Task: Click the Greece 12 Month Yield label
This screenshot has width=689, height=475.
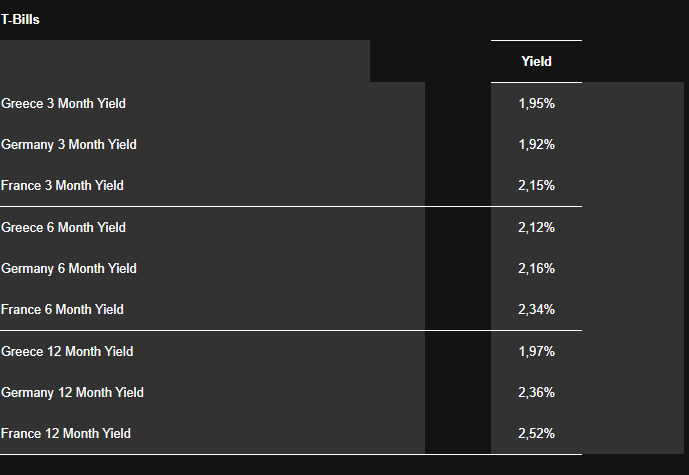Action: pos(67,352)
